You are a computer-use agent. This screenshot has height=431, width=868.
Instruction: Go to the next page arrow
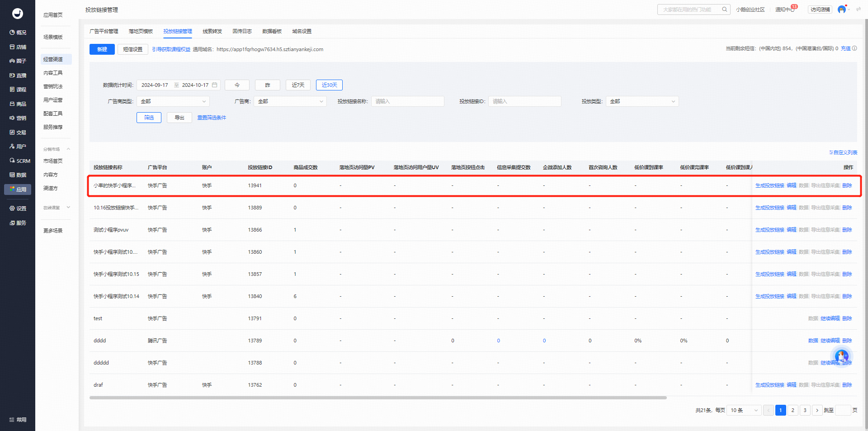click(x=817, y=410)
